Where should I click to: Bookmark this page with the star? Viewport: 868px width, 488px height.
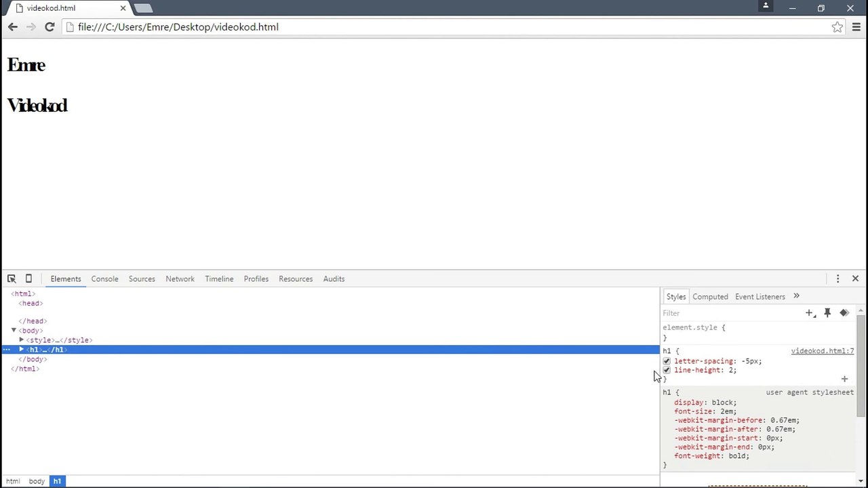(x=837, y=27)
